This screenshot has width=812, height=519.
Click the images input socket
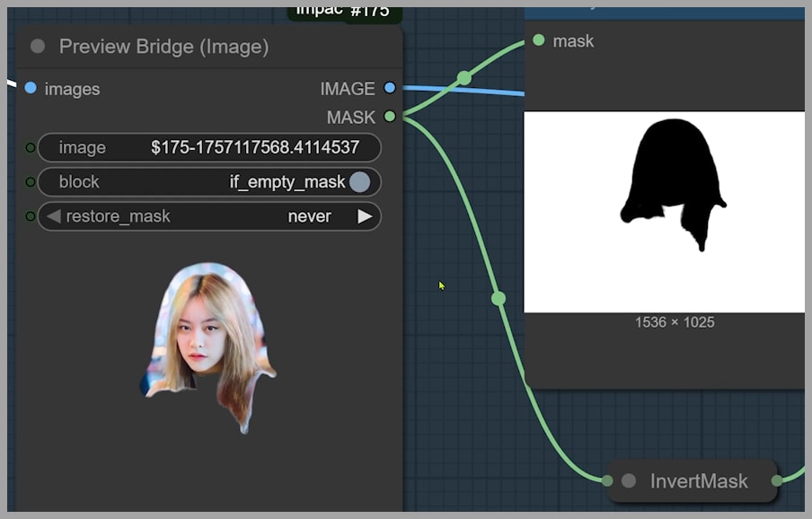coord(31,88)
